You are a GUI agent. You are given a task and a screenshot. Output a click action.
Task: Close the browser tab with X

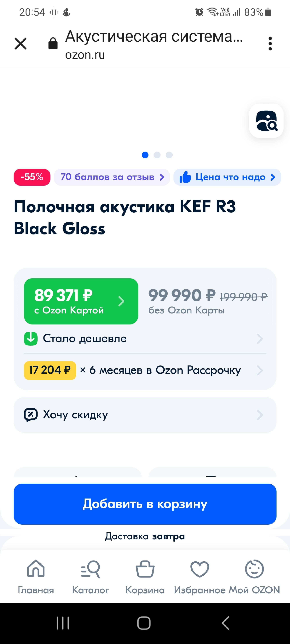coord(21,44)
